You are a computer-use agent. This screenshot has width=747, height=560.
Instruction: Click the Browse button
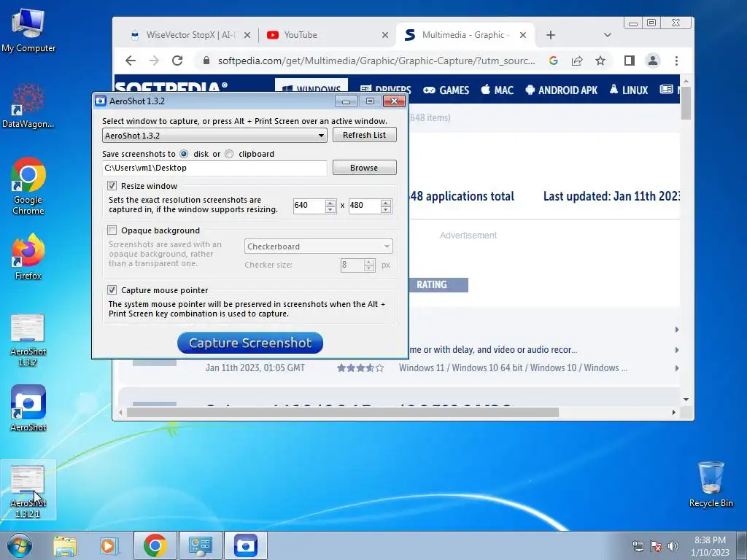tap(365, 168)
